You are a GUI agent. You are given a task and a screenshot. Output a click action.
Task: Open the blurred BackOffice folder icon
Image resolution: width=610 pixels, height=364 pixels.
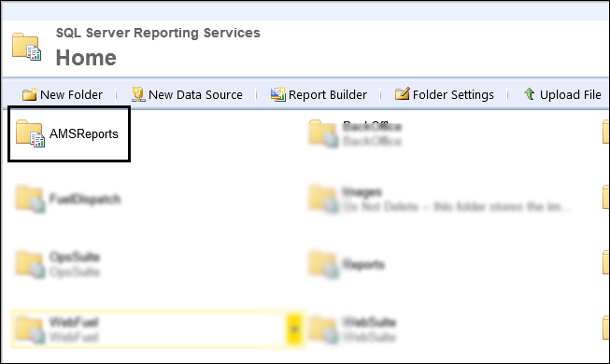coord(323,133)
